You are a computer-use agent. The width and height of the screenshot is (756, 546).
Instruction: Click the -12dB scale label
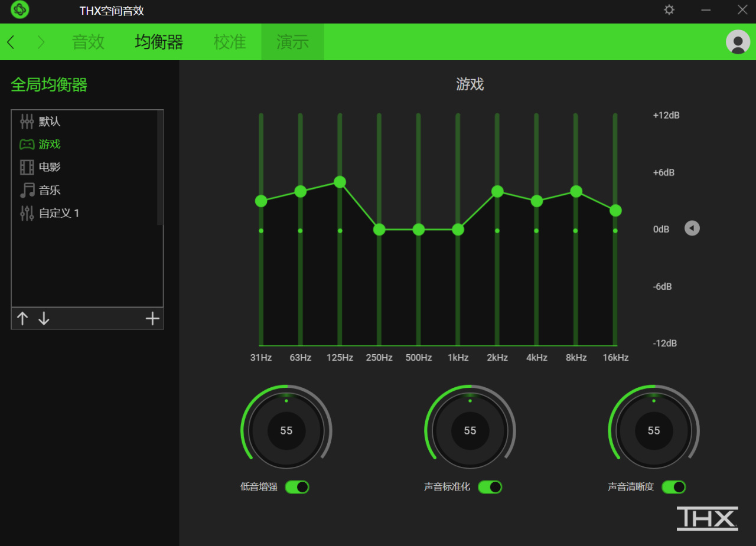coord(665,344)
